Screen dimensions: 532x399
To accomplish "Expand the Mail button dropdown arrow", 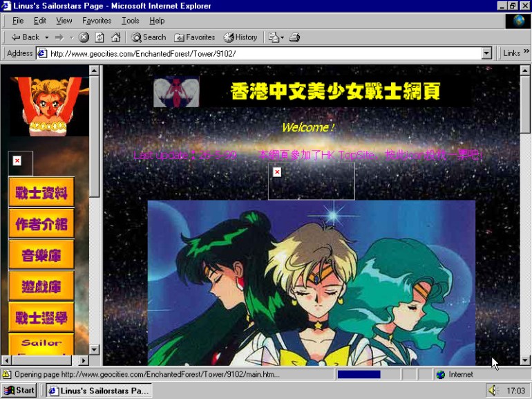I will click(283, 37).
